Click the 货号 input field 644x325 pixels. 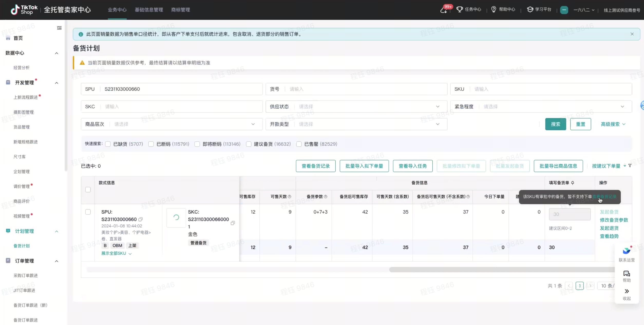(356, 89)
